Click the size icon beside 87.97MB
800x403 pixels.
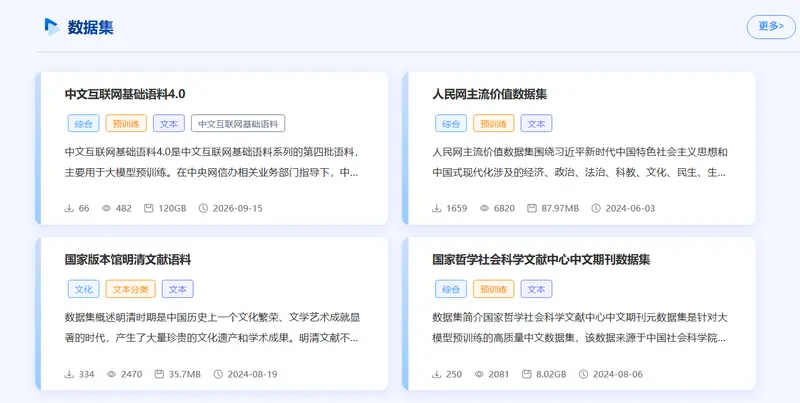[532, 208]
